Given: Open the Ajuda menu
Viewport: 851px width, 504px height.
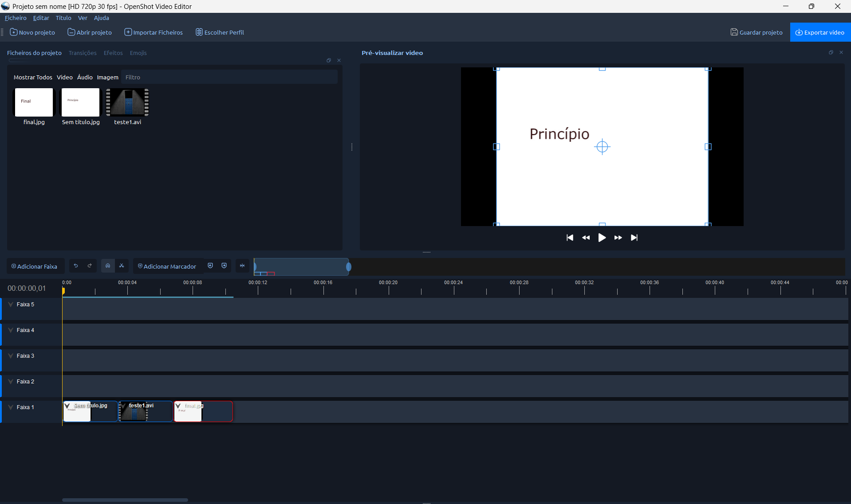Looking at the screenshot, I should pyautogui.click(x=101, y=18).
